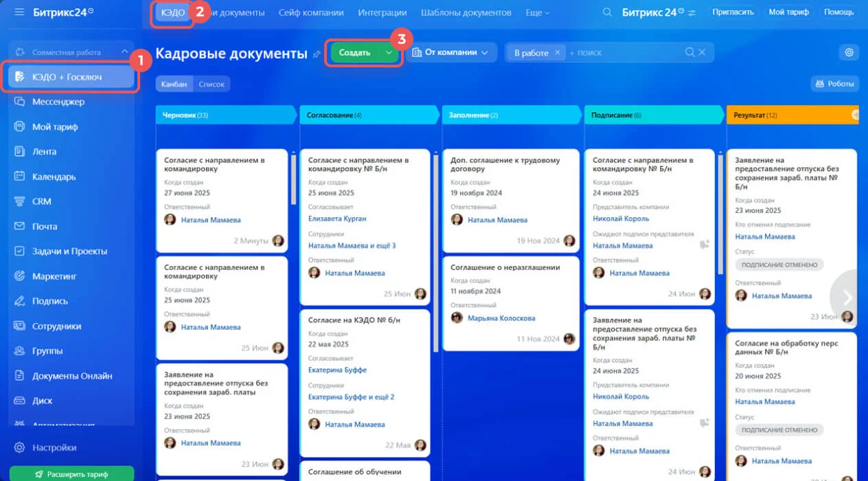The width and height of the screenshot is (868, 481).
Task: Open Шаблоны документов tab
Action: tap(466, 12)
